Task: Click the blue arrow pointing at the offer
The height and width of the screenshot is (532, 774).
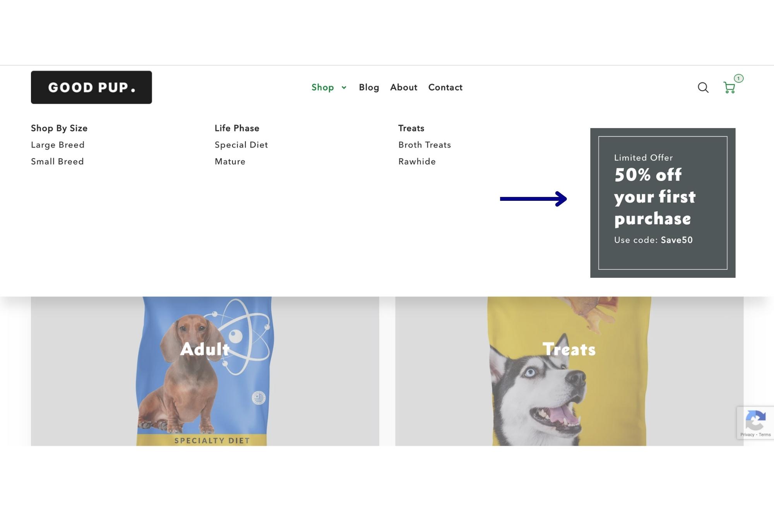Action: [534, 199]
